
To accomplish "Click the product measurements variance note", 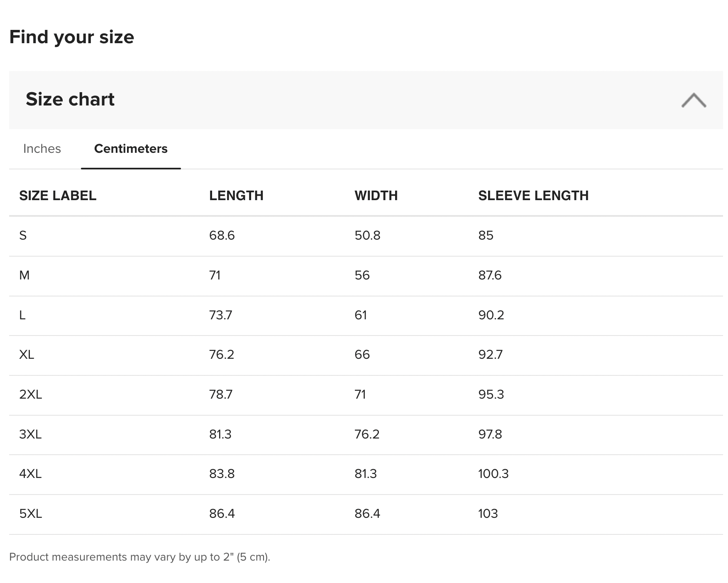I will pos(139,557).
